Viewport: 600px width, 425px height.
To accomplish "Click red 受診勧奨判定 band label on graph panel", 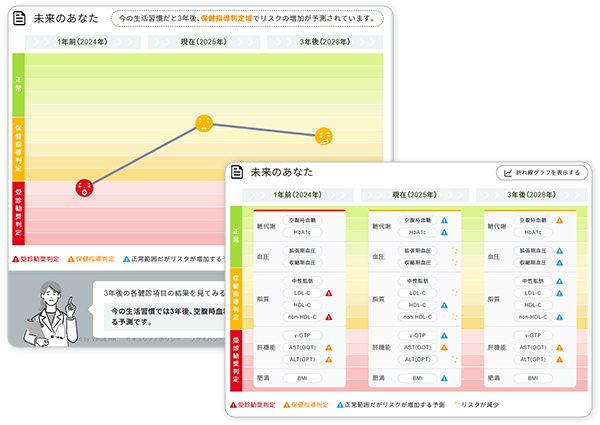I will pos(18,208).
